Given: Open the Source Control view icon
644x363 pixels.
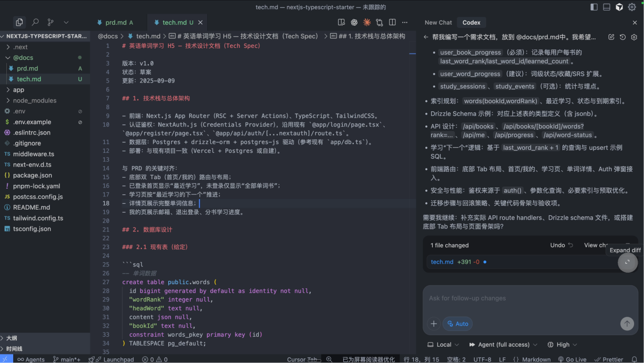Looking at the screenshot, I should (50, 23).
